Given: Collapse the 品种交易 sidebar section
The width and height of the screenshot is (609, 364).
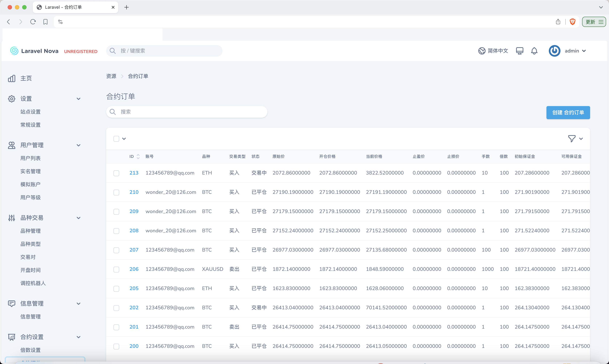Looking at the screenshot, I should click(x=79, y=218).
